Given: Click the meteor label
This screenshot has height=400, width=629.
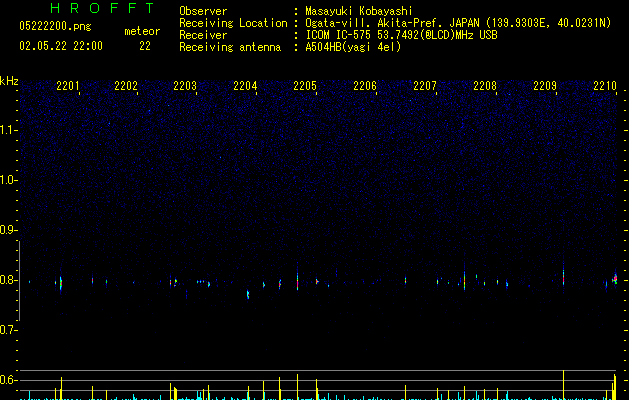Looking at the screenshot, I should pos(142,31).
